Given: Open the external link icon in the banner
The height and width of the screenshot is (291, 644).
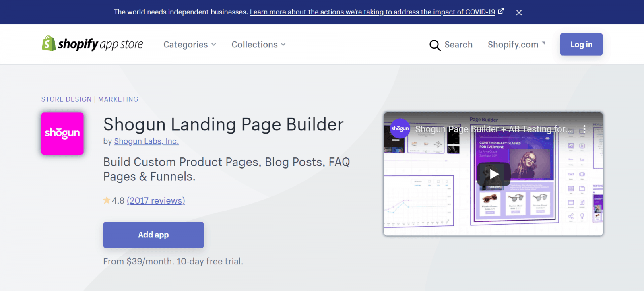Looking at the screenshot, I should (x=501, y=11).
